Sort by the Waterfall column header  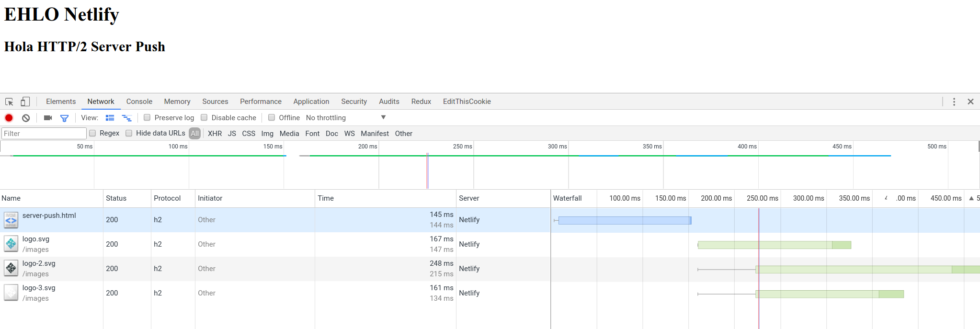[x=568, y=198]
